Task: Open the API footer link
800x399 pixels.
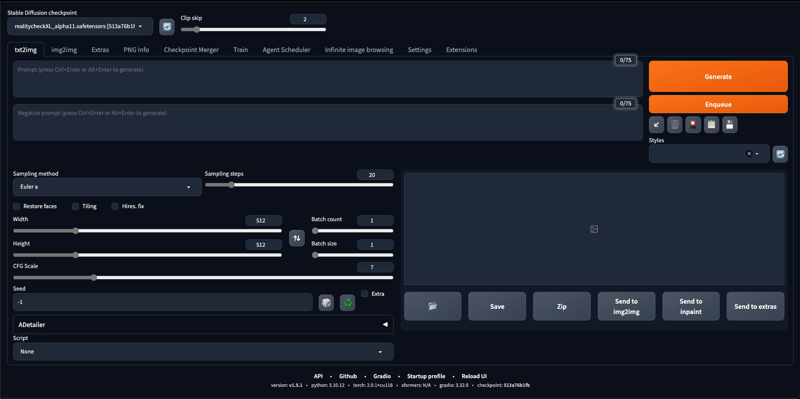Action: (318, 376)
